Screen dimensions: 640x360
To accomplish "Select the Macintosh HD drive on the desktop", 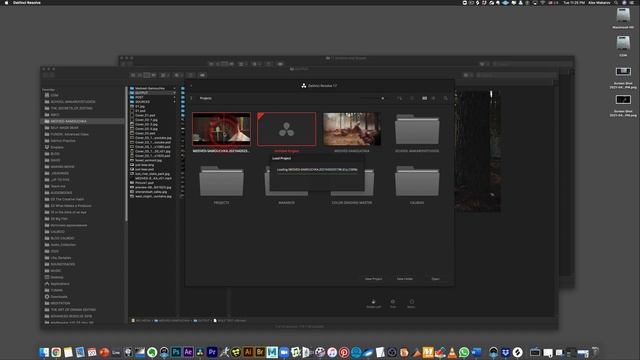I will coord(623,18).
